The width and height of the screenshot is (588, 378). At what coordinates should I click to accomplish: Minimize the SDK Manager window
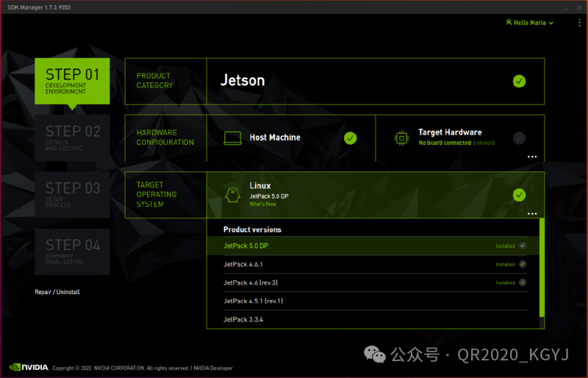(x=565, y=7)
